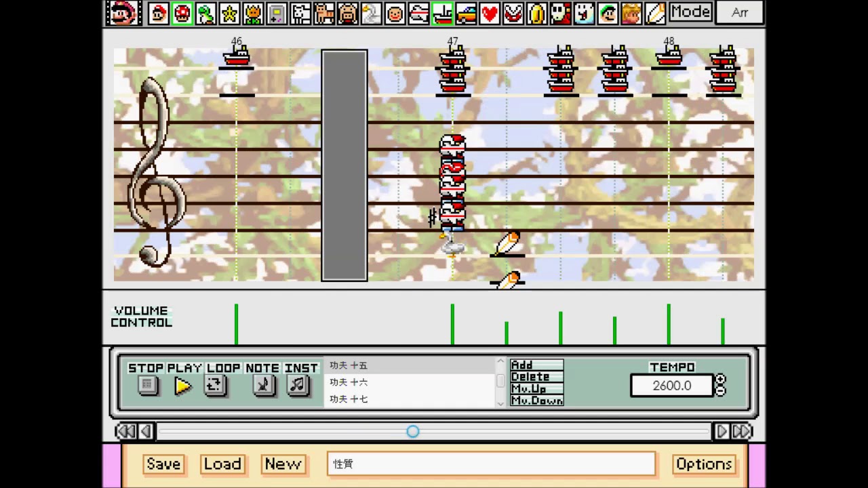
Task: Step back one measure with left arrow
Action: (146, 431)
